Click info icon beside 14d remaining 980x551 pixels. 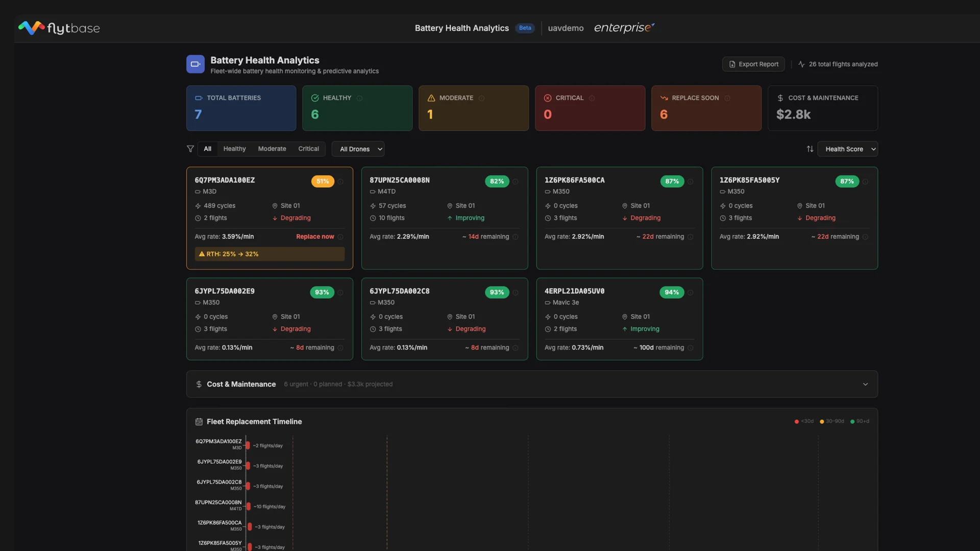click(516, 237)
